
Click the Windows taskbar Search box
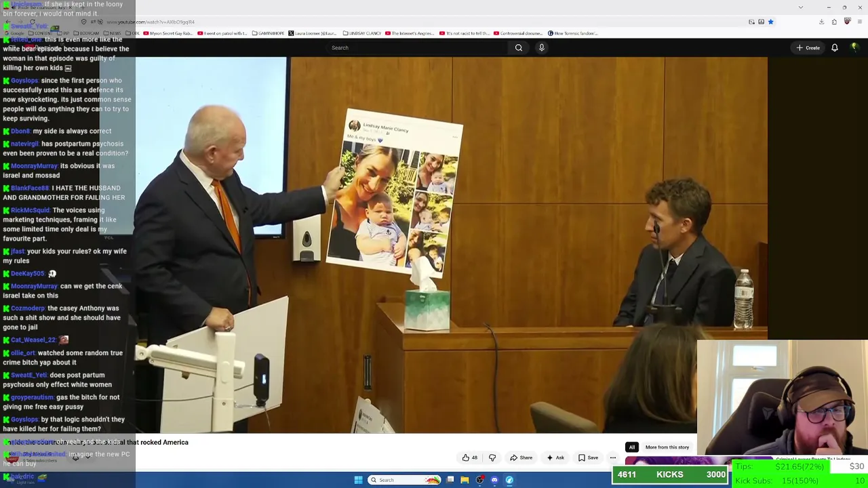point(404,480)
